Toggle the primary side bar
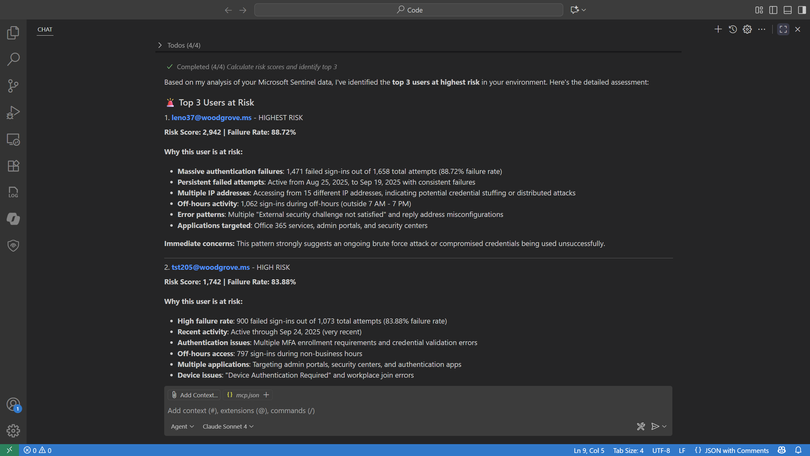Image resolution: width=810 pixels, height=456 pixels. 773,10
